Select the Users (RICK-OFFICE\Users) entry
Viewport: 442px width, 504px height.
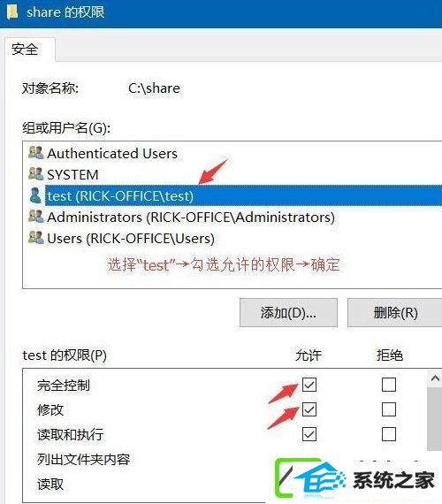click(131, 239)
